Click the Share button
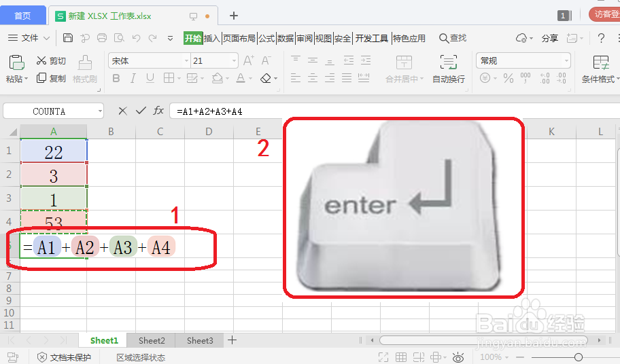 (x=549, y=38)
